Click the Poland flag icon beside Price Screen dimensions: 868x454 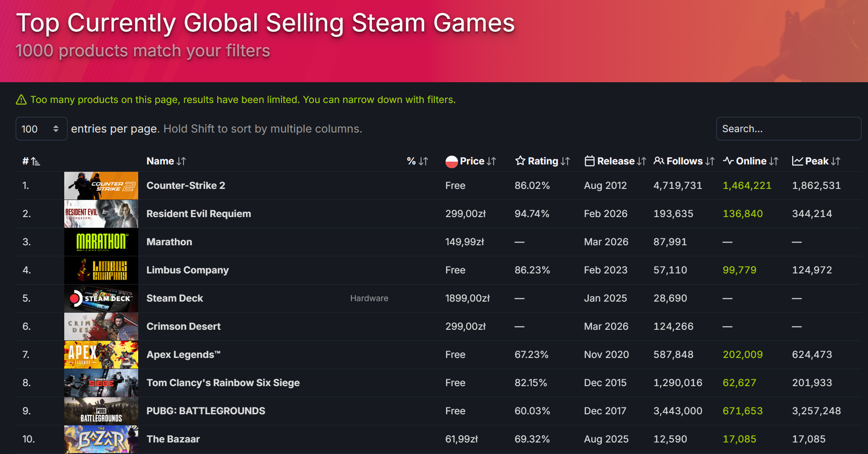pos(452,161)
